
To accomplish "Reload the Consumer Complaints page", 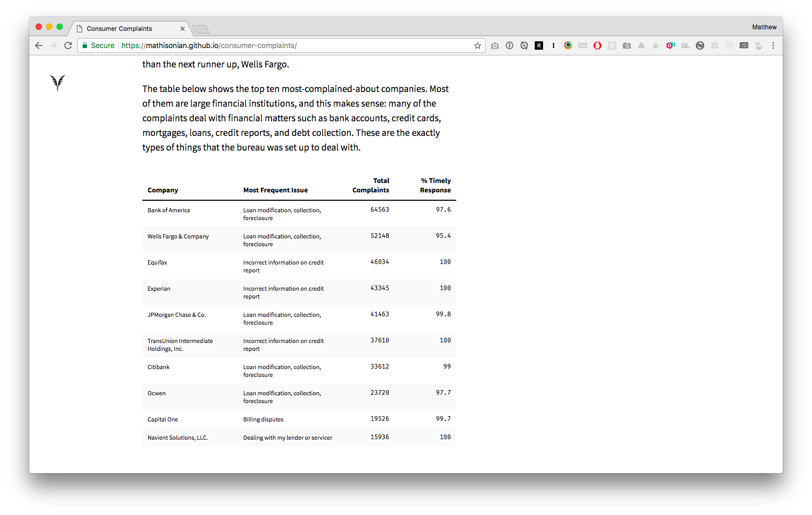I will pos(68,45).
